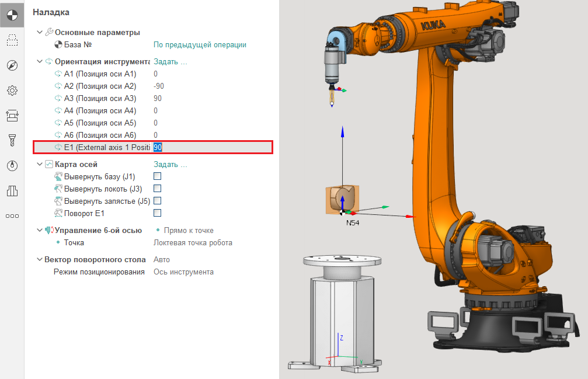Enable Вывернуть базу (J1) checkbox

[157, 176]
